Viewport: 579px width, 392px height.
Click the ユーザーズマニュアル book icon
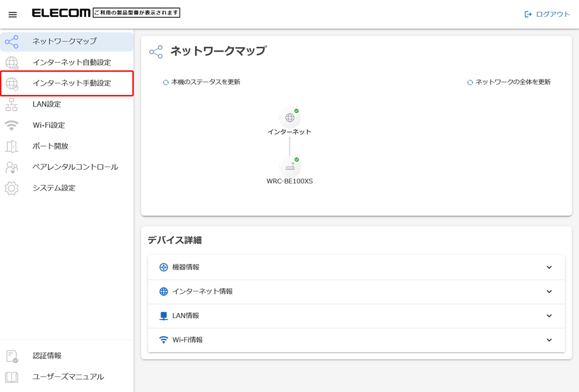(x=12, y=377)
